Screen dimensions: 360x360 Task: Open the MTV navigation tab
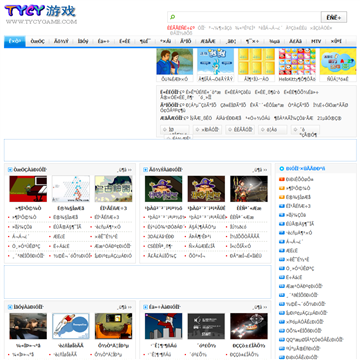[316, 42]
